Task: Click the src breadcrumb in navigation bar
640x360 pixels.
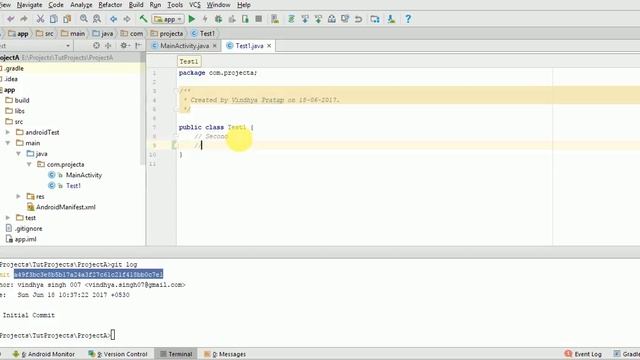Action: (44, 33)
